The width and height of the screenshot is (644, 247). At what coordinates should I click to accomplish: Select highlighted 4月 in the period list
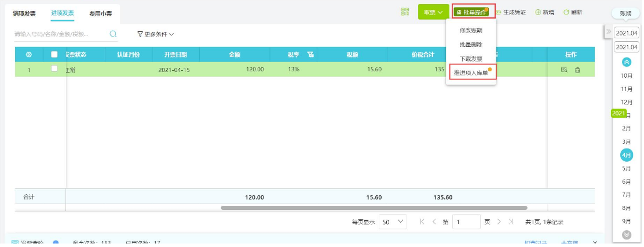coord(627,155)
